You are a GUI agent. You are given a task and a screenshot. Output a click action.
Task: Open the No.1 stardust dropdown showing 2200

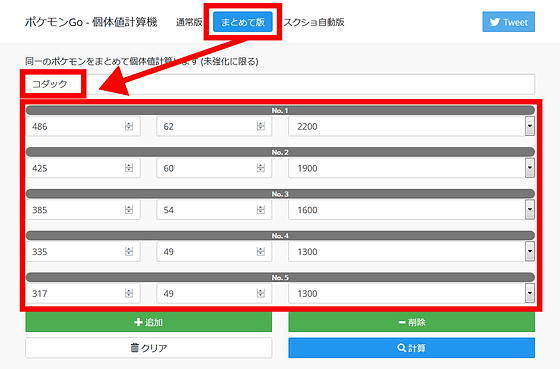(x=411, y=126)
